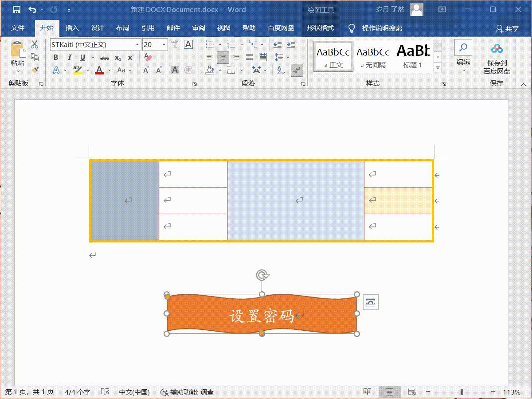532x399 pixels.
Task: Toggle Underline formatting
Action: [x=82, y=58]
